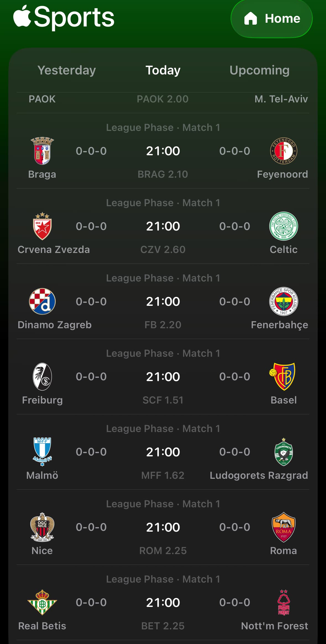Viewport: 326px width, 644px height.
Task: Tap the AS Roma crest
Action: click(283, 527)
